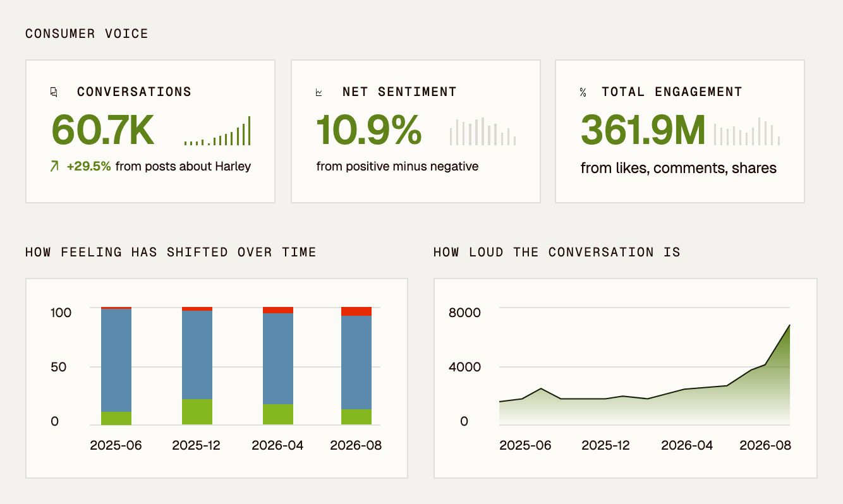Click the 2025-12 label under area chart

point(606,445)
